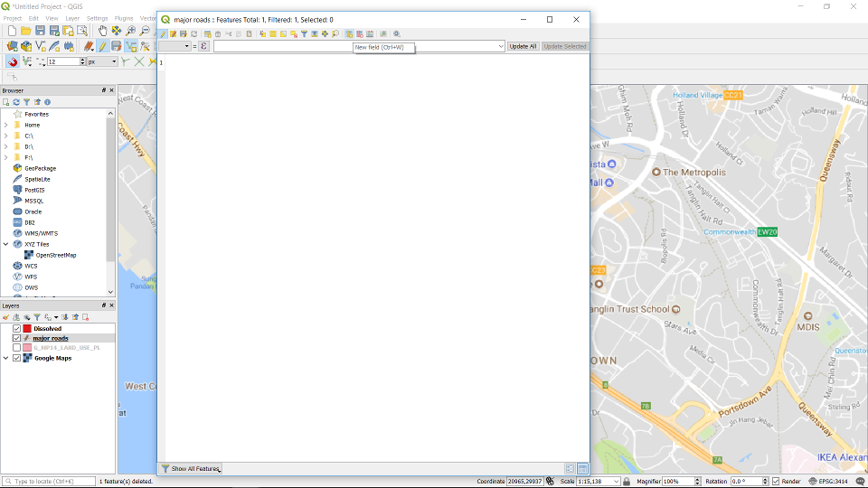Enable snapping with the magnet icon
Viewport: 868px width, 488px height.
click(13, 61)
